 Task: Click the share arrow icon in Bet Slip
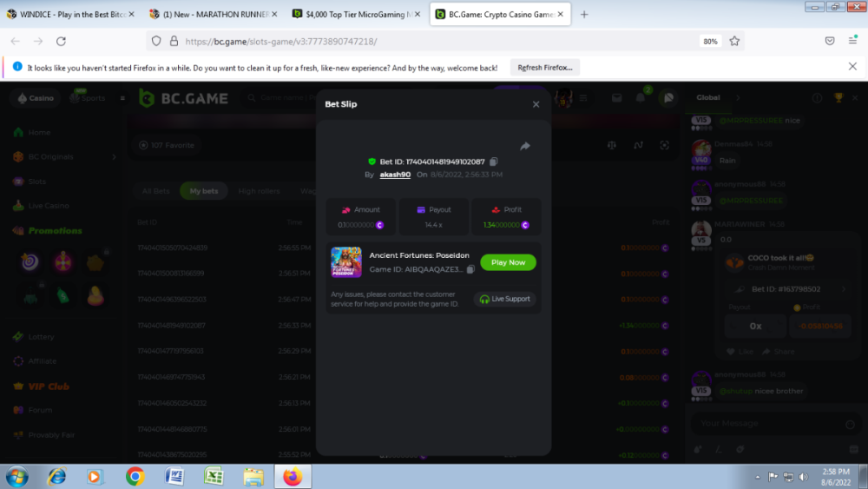pos(525,147)
